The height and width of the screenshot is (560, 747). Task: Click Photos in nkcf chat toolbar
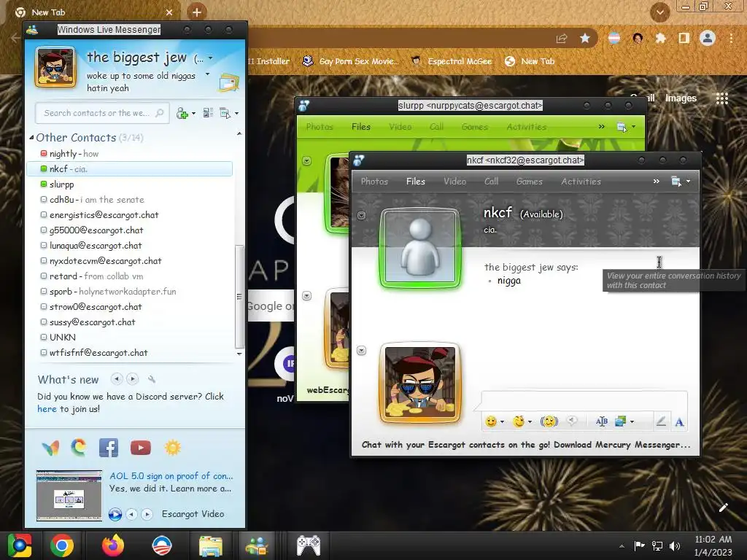(374, 182)
